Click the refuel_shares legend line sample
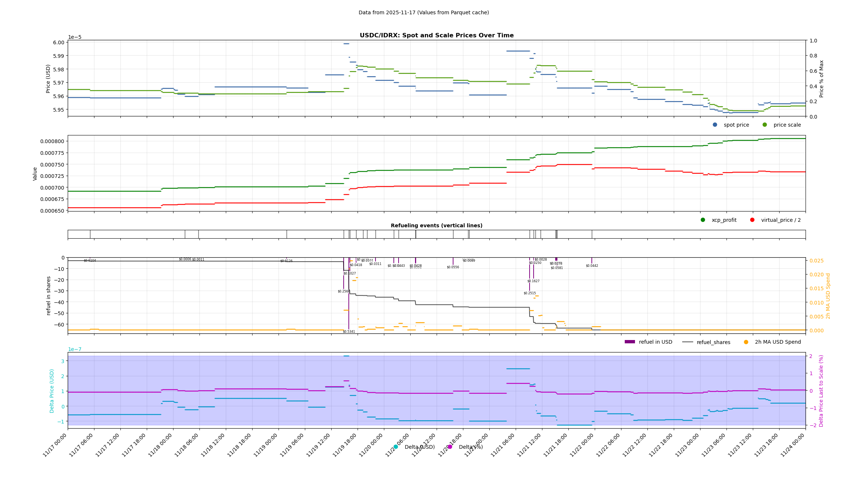Screen dimensions: 848x504 (x=687, y=342)
